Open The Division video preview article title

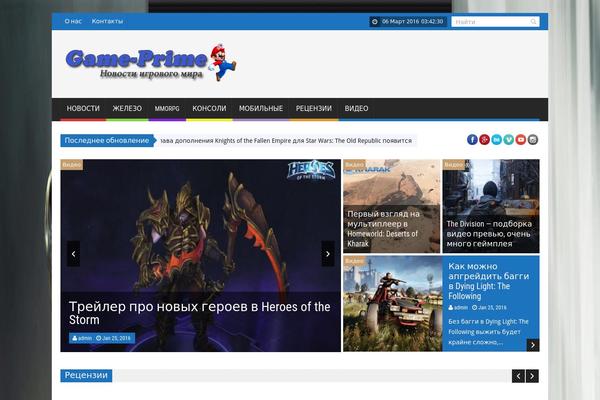click(x=489, y=233)
